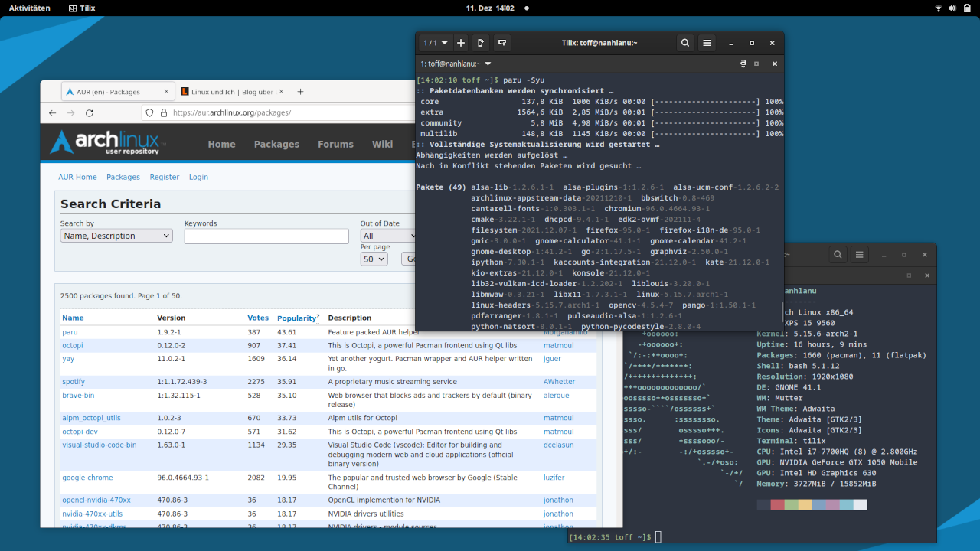The width and height of the screenshot is (980, 551).
Task: Open the Login link on the AUR page
Action: pos(198,177)
